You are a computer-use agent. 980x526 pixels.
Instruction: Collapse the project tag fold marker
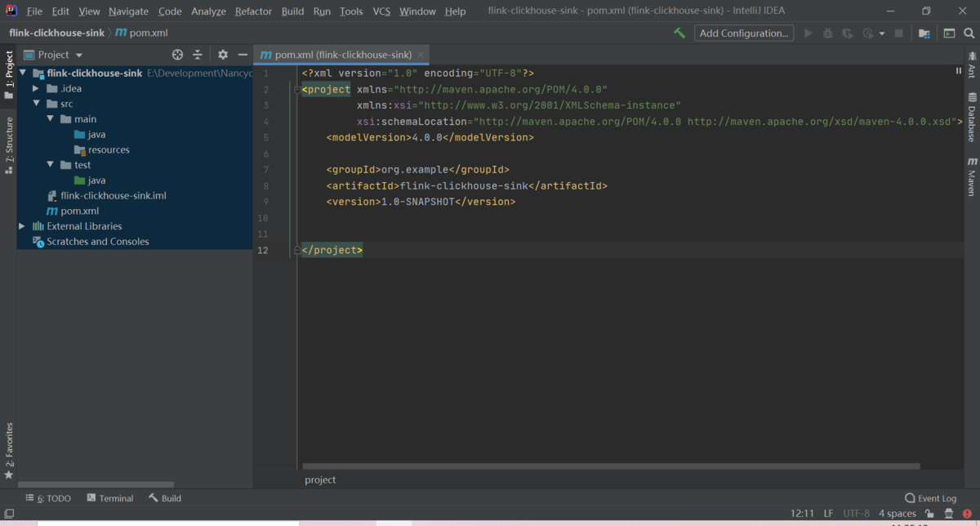pyautogui.click(x=297, y=90)
